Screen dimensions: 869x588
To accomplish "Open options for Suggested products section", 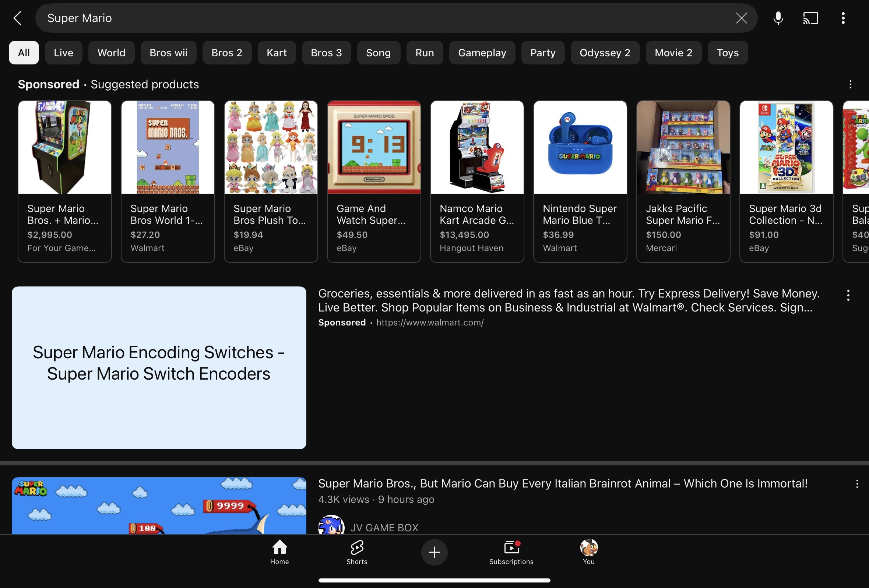I will tap(850, 84).
